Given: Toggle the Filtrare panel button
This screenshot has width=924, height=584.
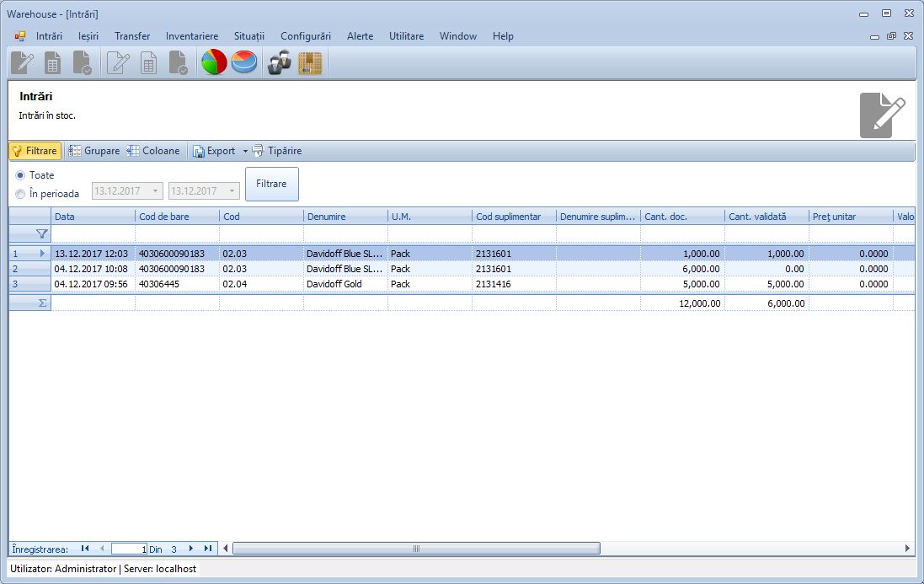Looking at the screenshot, I should pyautogui.click(x=35, y=151).
